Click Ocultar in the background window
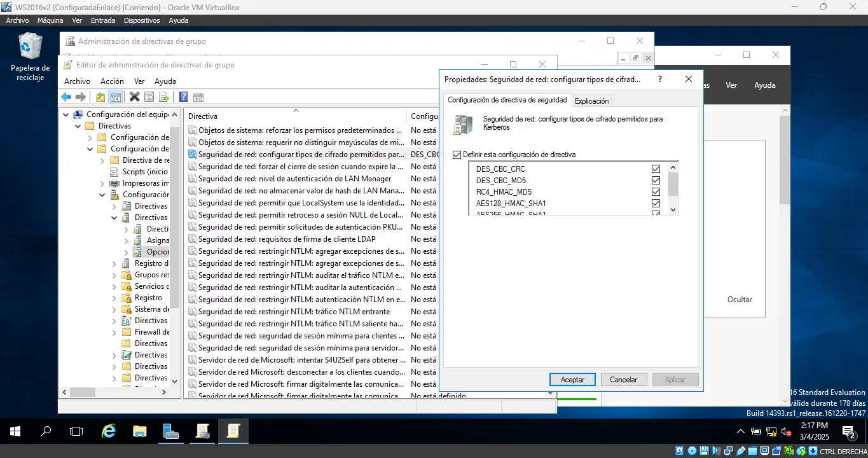868x458 pixels. (740, 300)
